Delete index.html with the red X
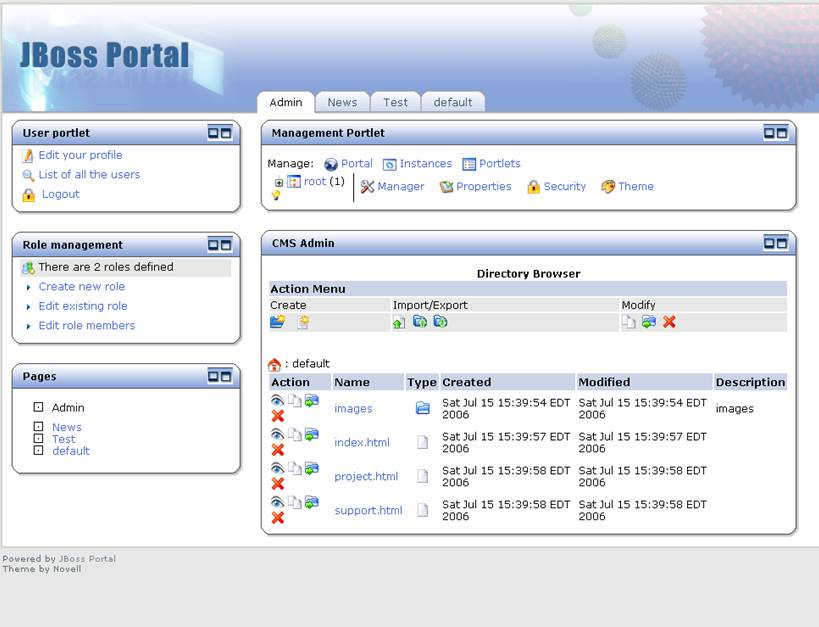 (x=278, y=450)
